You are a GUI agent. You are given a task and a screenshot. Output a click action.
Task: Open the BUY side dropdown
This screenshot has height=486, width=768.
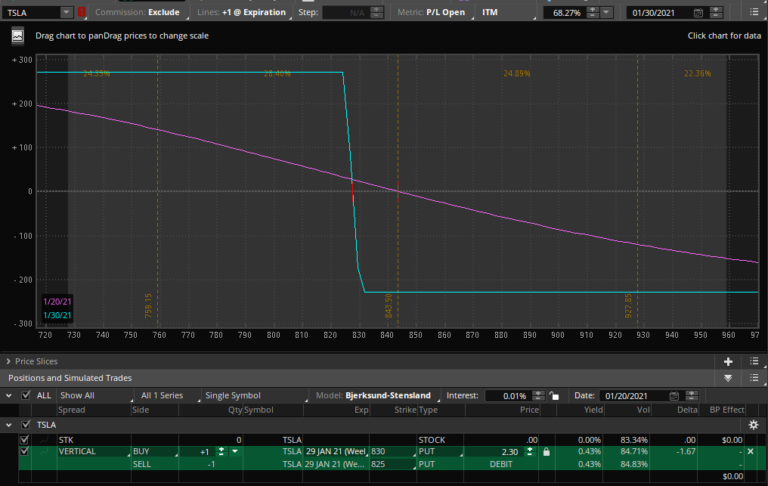pos(155,452)
